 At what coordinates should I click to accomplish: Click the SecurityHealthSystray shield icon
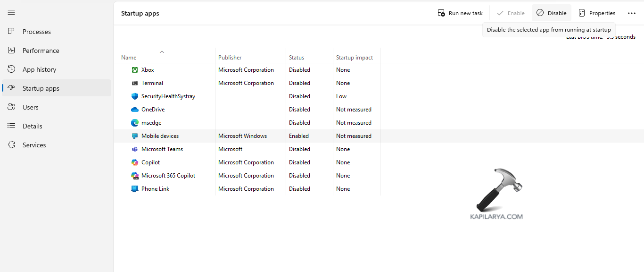(x=134, y=96)
